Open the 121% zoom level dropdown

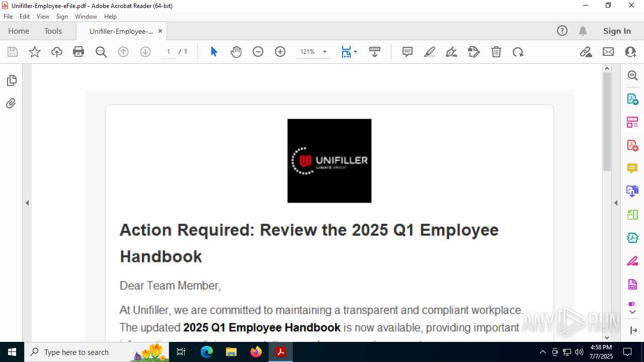325,52
